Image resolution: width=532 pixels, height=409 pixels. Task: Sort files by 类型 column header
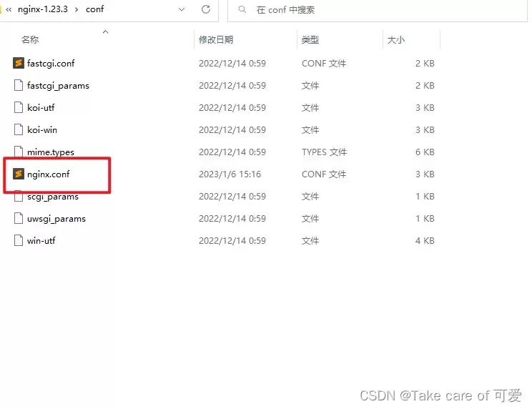(x=310, y=39)
